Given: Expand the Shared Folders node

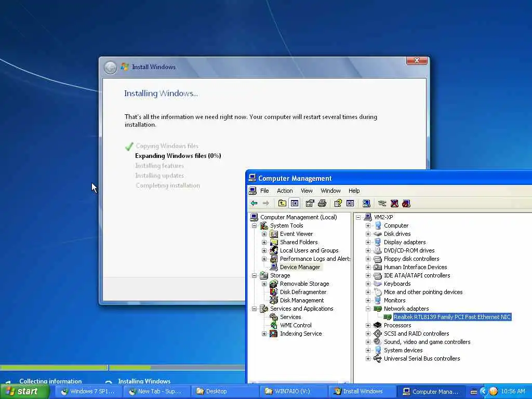Looking at the screenshot, I should (x=264, y=242).
